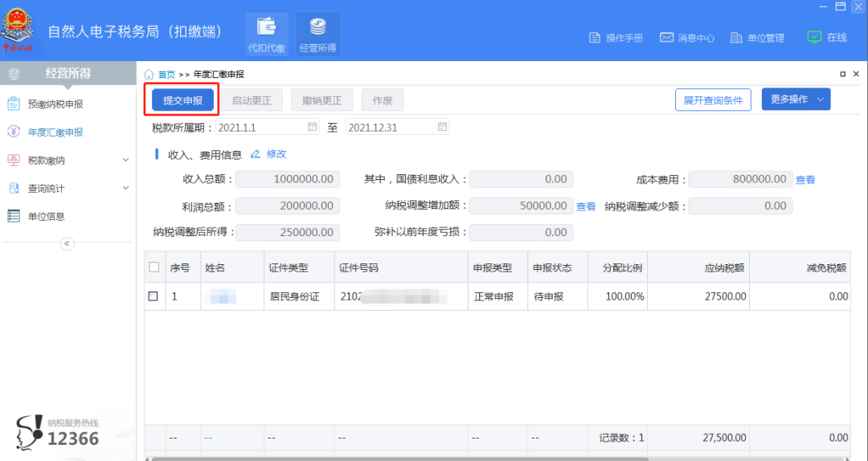Click the 修改 pencil edit icon

[x=256, y=153]
